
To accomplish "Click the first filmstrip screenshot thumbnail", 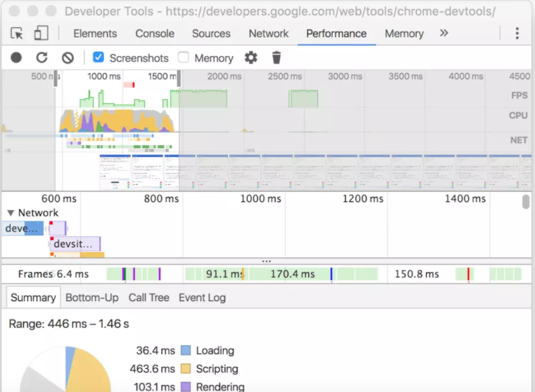I will pos(115,172).
